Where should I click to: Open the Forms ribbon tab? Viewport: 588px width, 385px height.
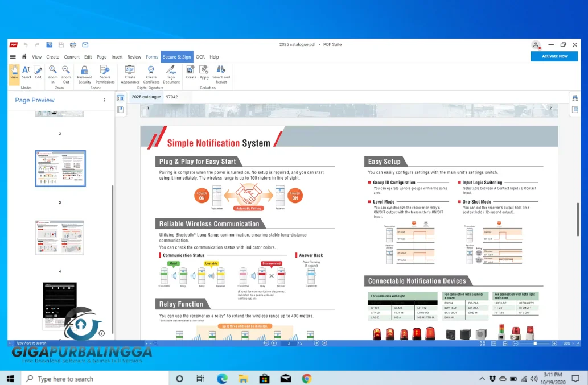click(x=152, y=57)
